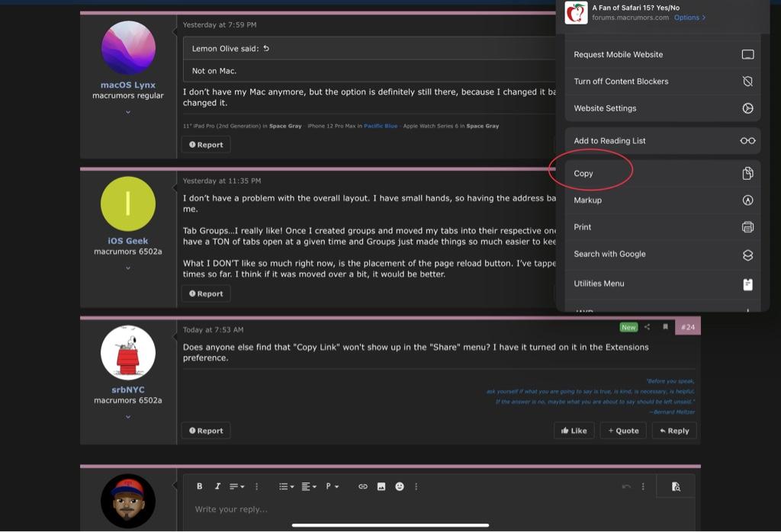Click macrumors regular under macOS Lynx
781x532 pixels.
click(x=128, y=95)
